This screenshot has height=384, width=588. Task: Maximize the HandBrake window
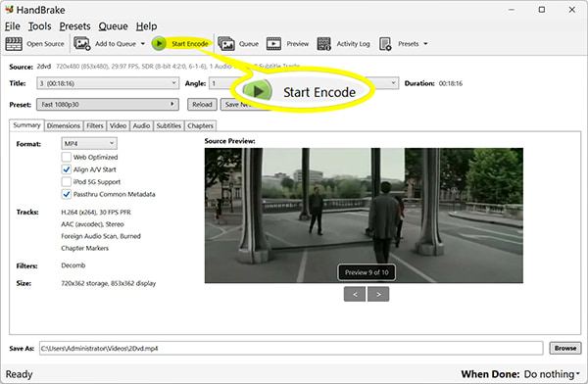pyautogui.click(x=542, y=10)
